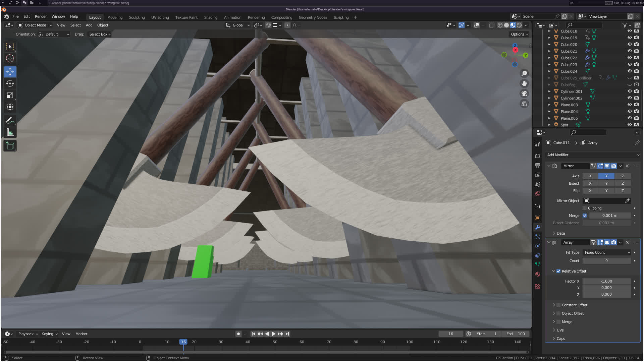Enable the Mirror X axis button
The width and height of the screenshot is (644, 362).
(590, 176)
